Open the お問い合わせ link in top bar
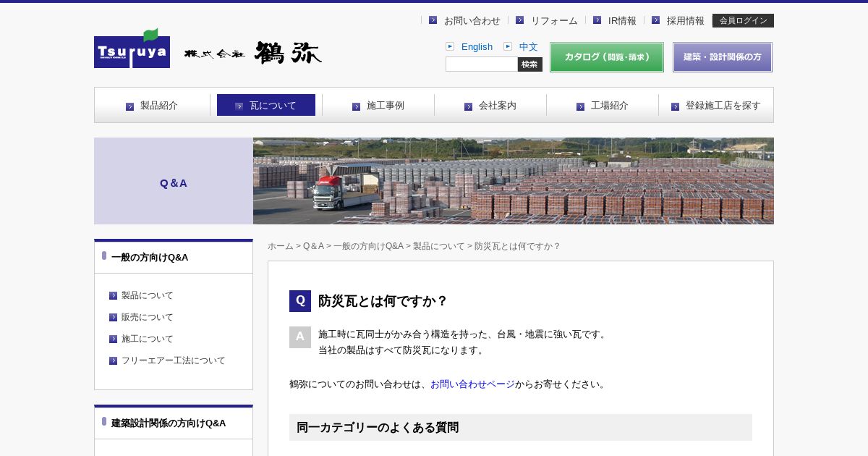Viewport: 868px width, 456px height. point(472,21)
